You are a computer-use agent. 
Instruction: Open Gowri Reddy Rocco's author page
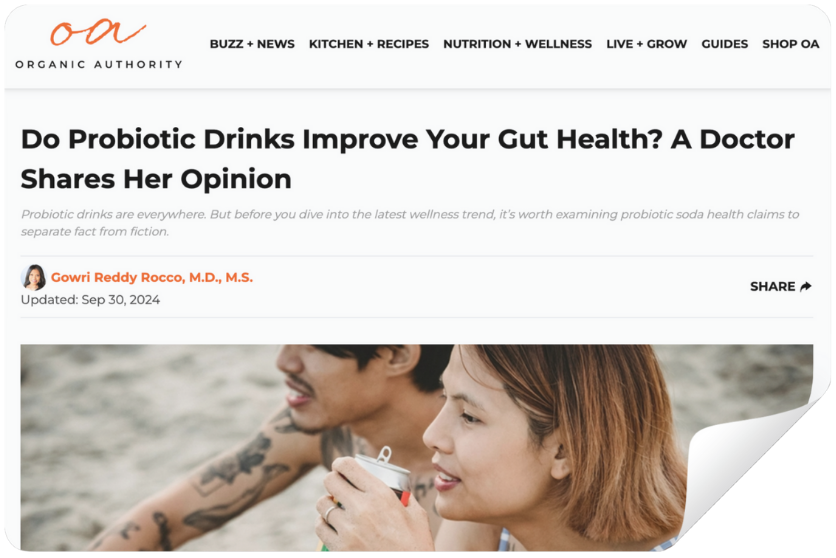tap(152, 278)
